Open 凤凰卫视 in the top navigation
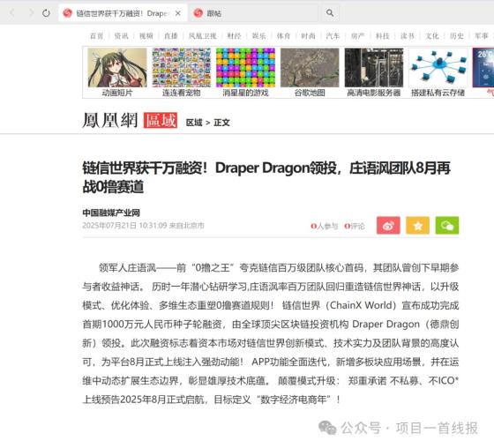The image size is (494, 448). (x=203, y=36)
